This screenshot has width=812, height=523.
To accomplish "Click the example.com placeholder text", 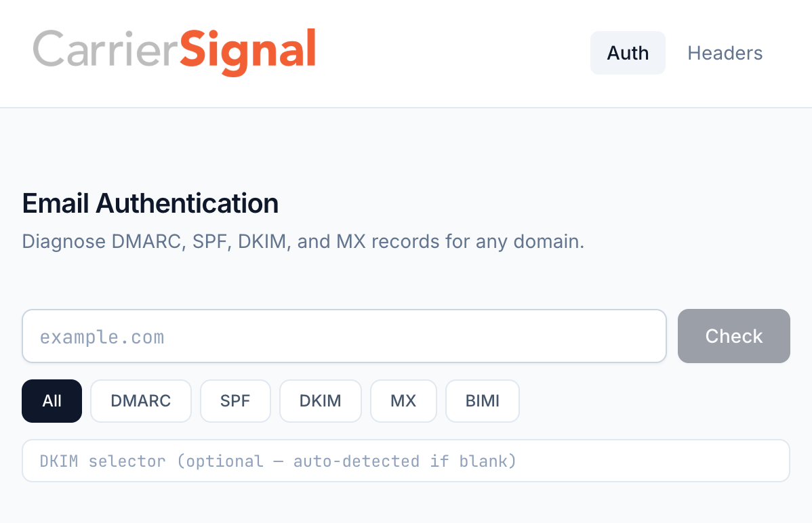I will point(102,336).
